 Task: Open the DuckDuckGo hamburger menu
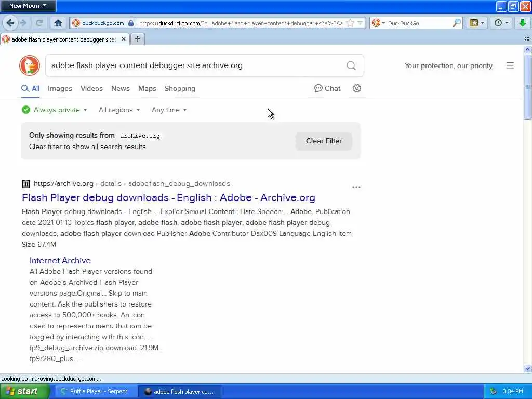[510, 65]
